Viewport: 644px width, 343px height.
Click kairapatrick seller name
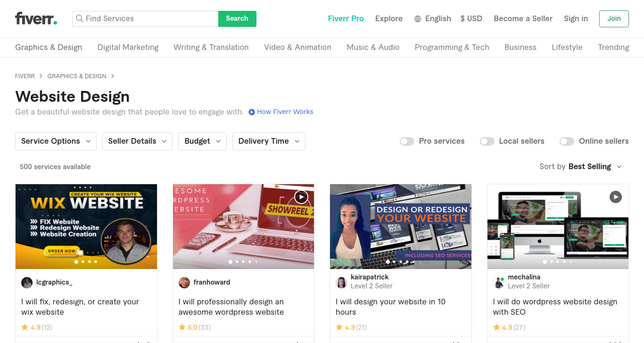(x=370, y=277)
